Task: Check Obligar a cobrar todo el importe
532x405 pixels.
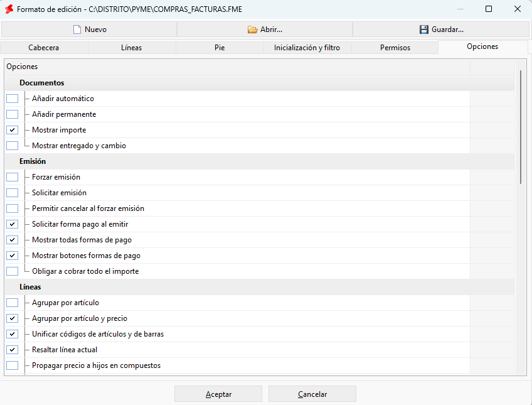Action: coord(12,271)
